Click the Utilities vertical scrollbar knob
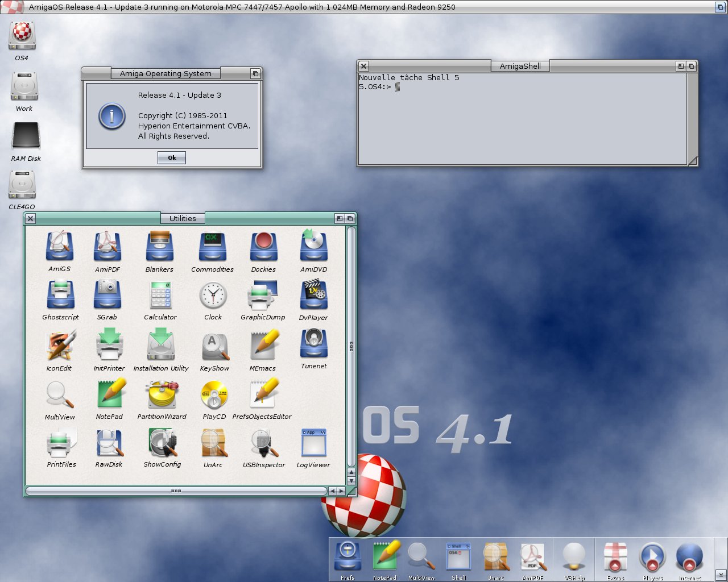Screen dimensions: 728x582 point(351,346)
